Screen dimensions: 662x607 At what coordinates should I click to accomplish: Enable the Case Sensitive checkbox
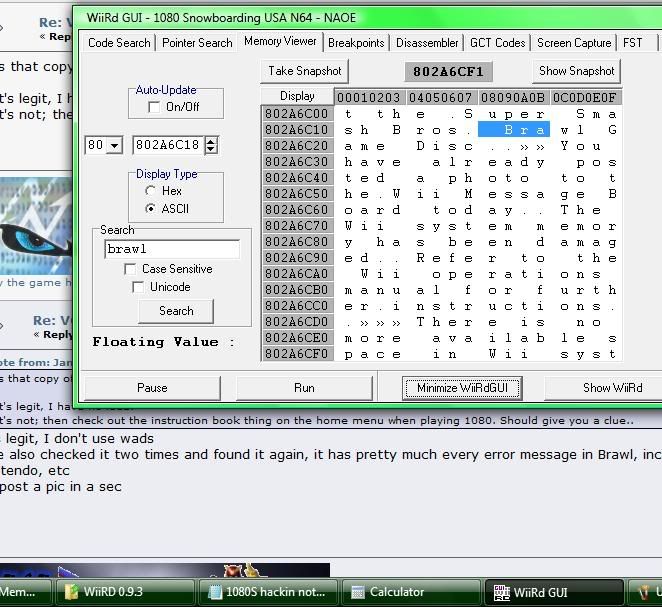(130, 269)
